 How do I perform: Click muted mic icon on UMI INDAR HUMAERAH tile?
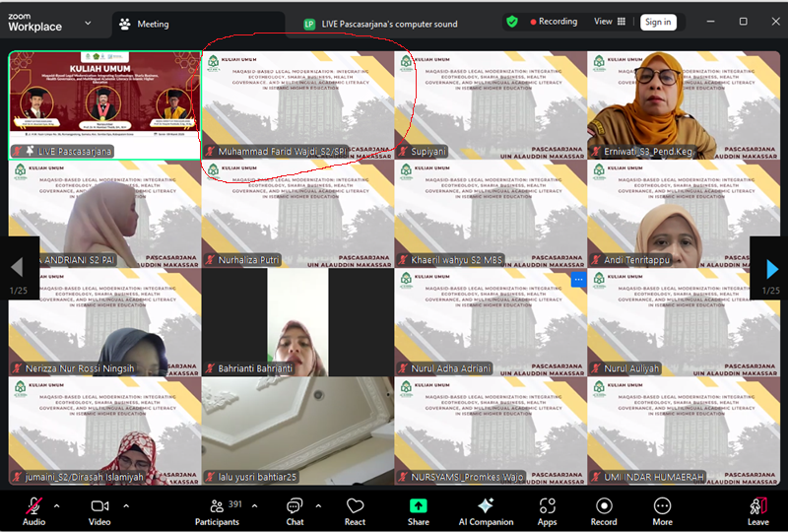point(596,477)
